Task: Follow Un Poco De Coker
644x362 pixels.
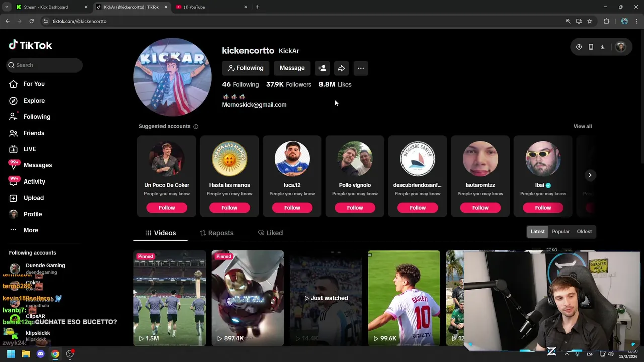Action: point(167,208)
